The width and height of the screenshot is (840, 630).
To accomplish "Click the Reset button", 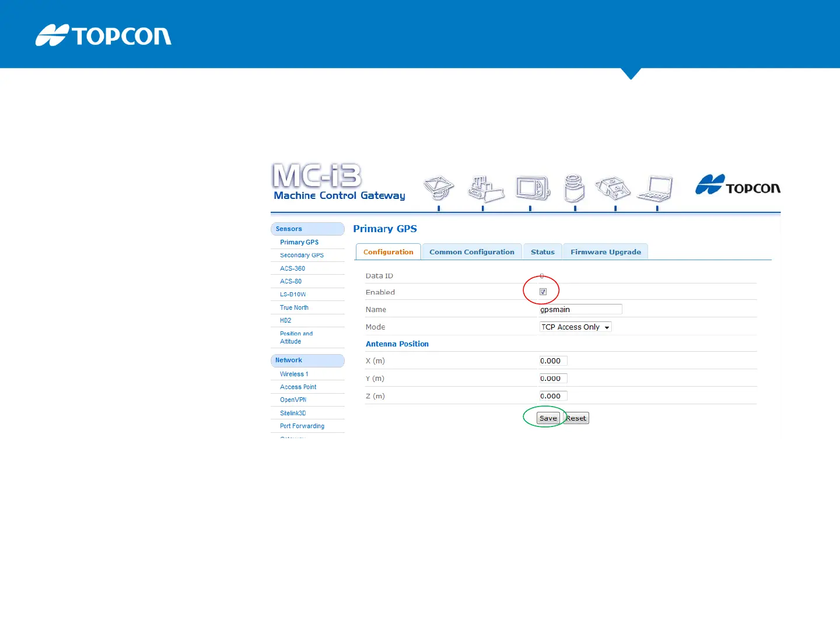I will pyautogui.click(x=576, y=418).
